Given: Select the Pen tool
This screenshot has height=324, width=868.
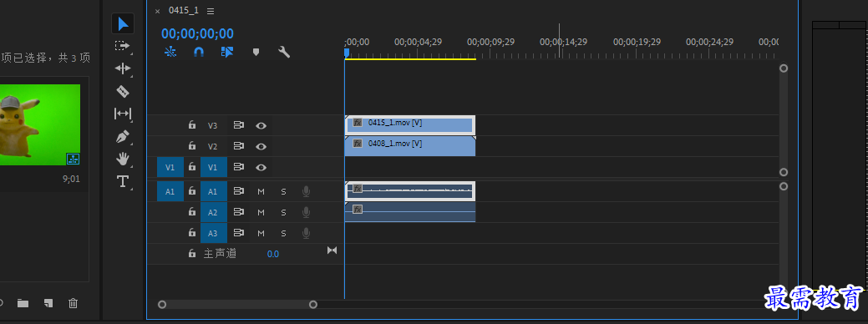Looking at the screenshot, I should pyautogui.click(x=122, y=137).
